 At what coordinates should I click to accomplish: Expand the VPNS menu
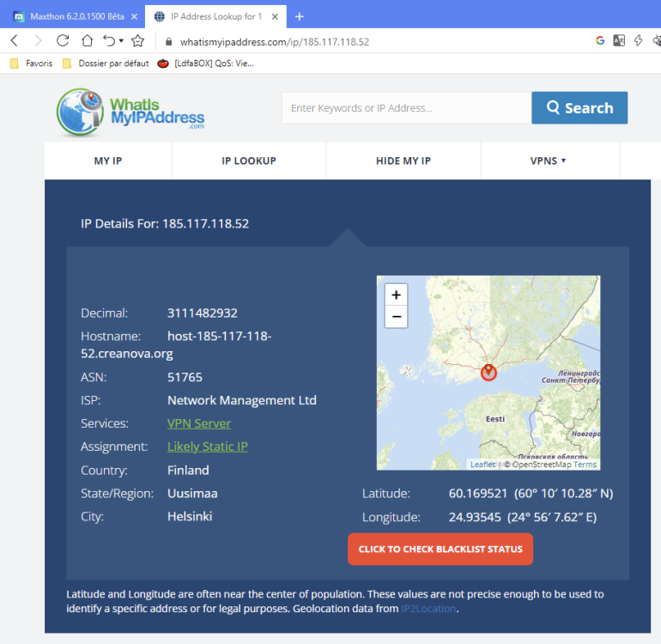point(549,161)
